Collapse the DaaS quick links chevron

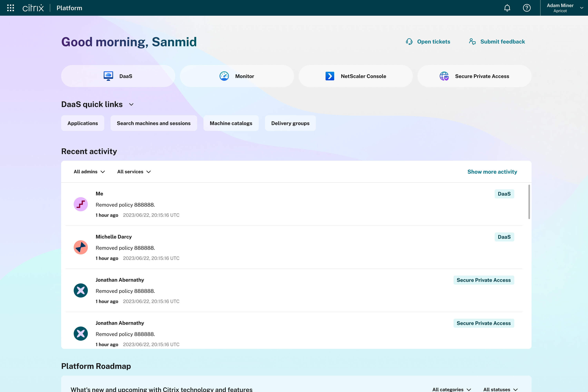[131, 104]
